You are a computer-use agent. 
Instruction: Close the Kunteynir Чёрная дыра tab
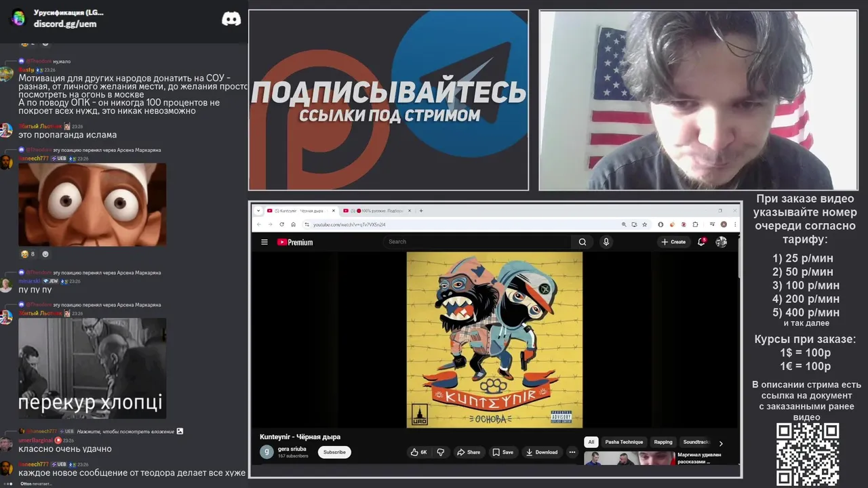coord(334,211)
